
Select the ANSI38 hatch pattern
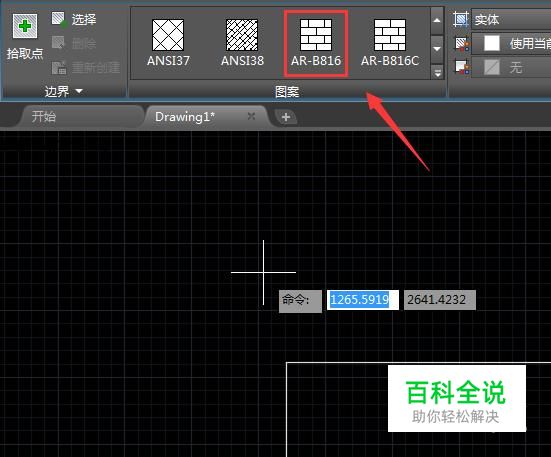click(x=242, y=43)
